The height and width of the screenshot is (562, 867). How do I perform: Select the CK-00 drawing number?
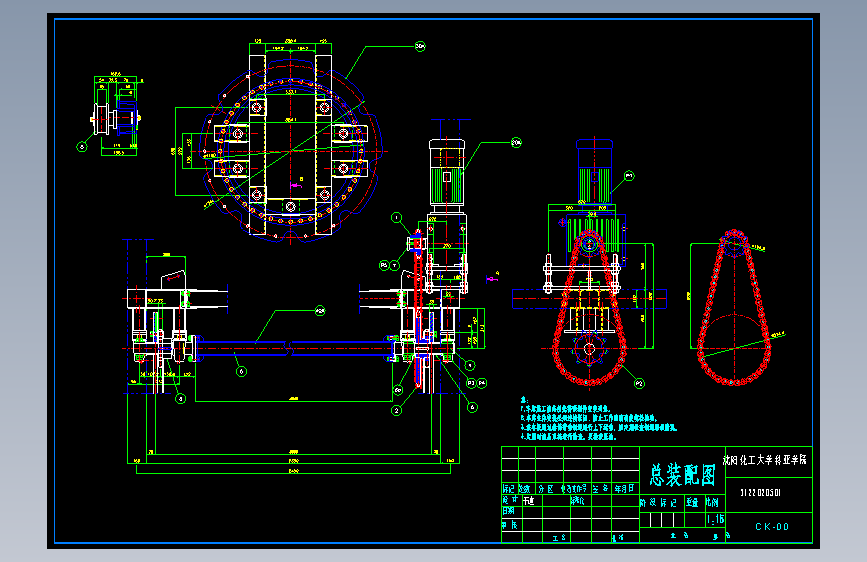(772, 527)
